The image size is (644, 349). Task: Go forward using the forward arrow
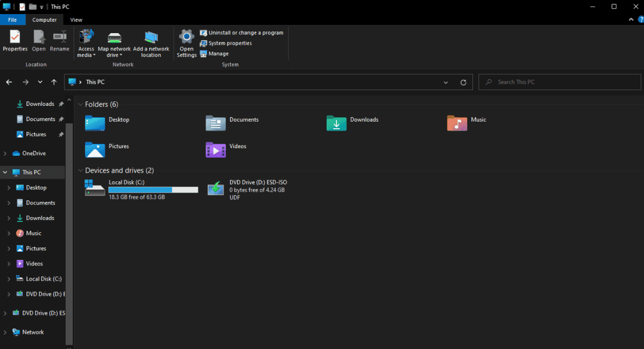point(25,82)
